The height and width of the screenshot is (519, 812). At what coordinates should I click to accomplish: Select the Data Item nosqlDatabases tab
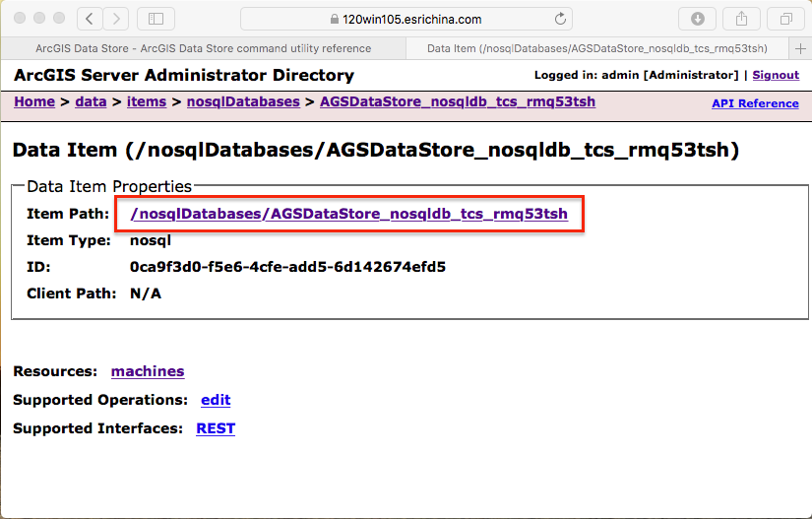click(x=597, y=48)
